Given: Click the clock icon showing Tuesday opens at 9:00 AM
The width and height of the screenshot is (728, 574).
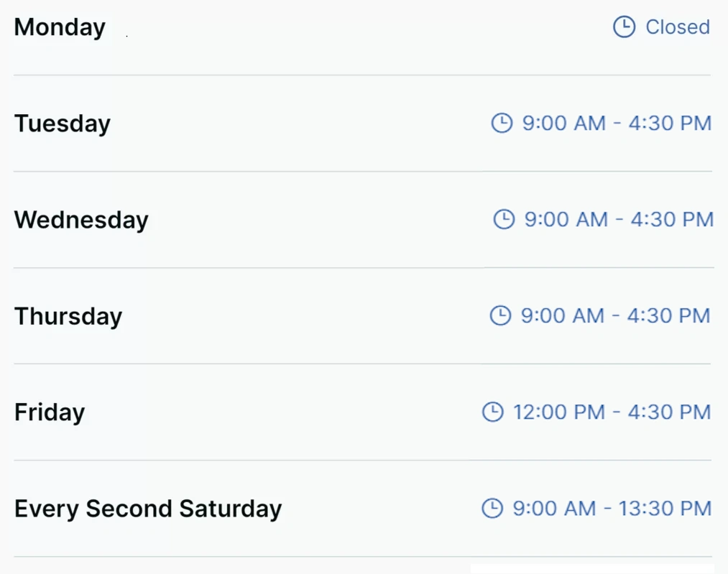Looking at the screenshot, I should coord(500,123).
